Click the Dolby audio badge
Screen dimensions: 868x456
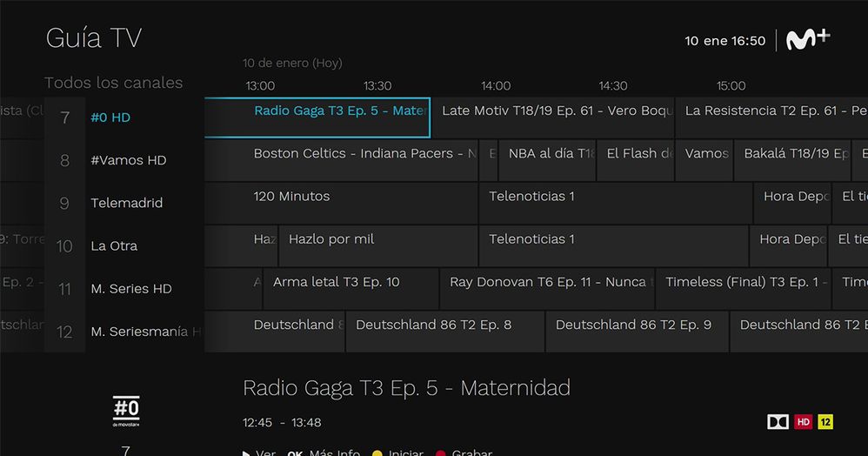coord(778,422)
